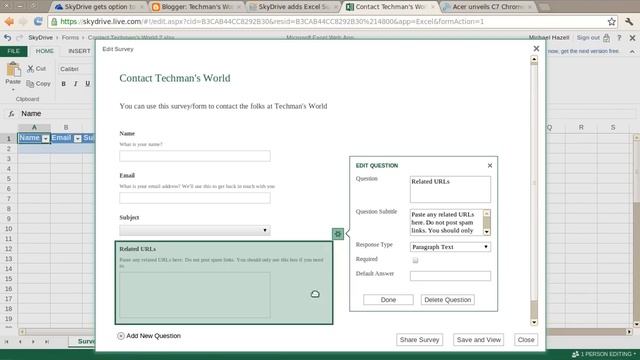The height and width of the screenshot is (360, 640).
Task: Switch to the HOME ribbon tab
Action: [x=44, y=51]
